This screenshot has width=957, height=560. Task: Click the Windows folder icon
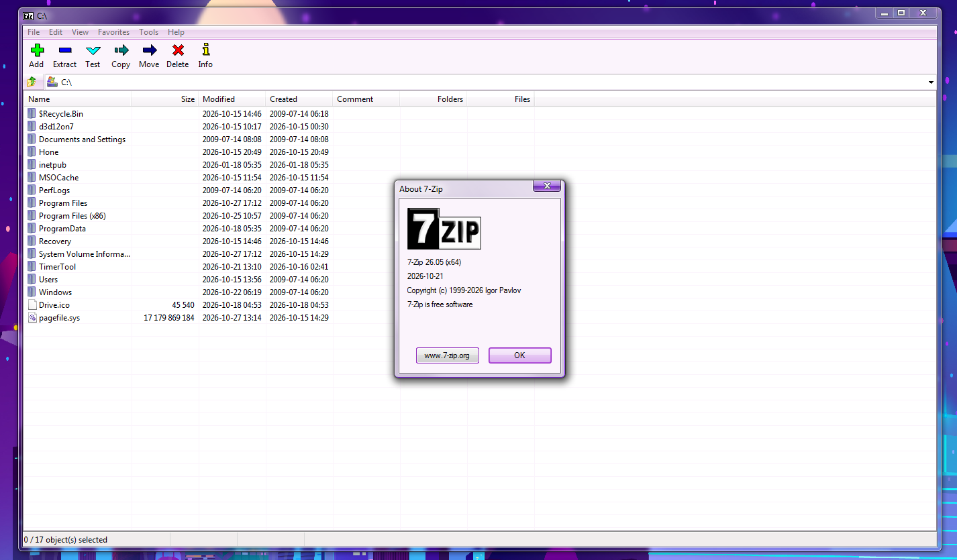click(x=32, y=292)
